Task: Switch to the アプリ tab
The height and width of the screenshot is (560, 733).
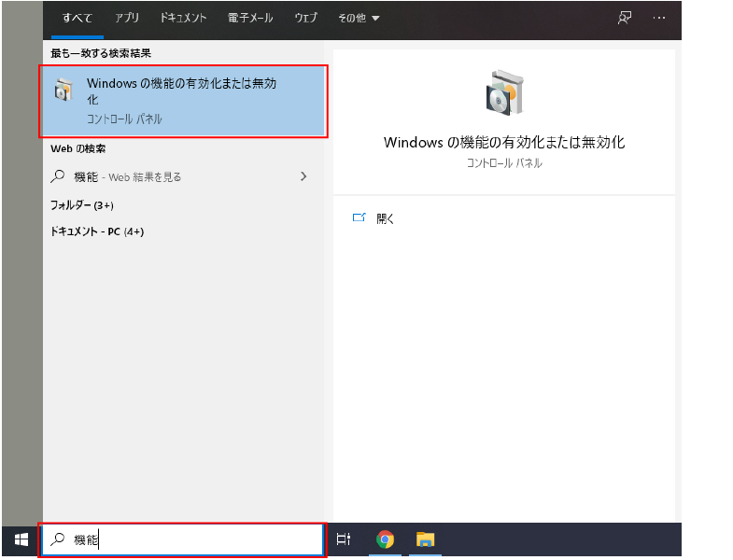Action: pyautogui.click(x=127, y=18)
